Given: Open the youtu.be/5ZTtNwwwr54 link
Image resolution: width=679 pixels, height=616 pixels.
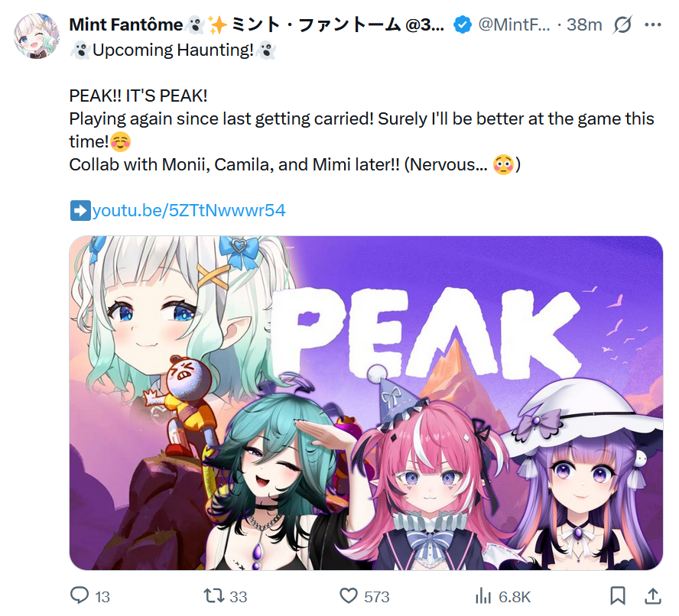Looking at the screenshot, I should [189, 210].
